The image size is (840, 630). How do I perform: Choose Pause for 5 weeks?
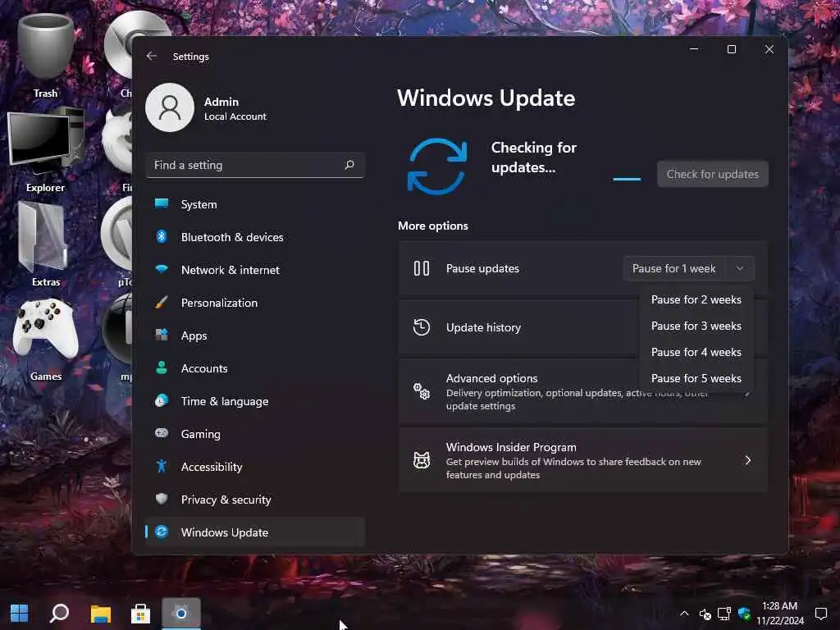[696, 378]
